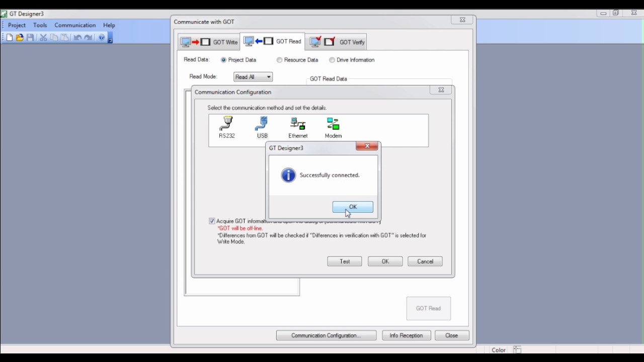Open the Communication menu
The width and height of the screenshot is (644, 362).
click(75, 25)
